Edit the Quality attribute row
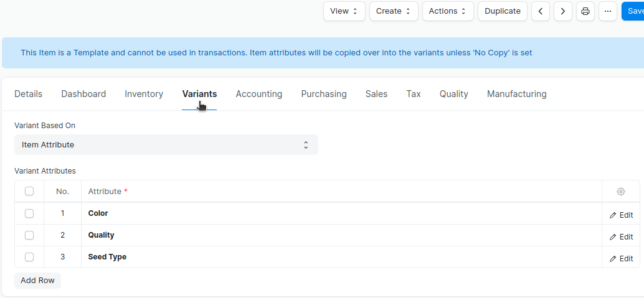The width and height of the screenshot is (644, 298). click(621, 237)
